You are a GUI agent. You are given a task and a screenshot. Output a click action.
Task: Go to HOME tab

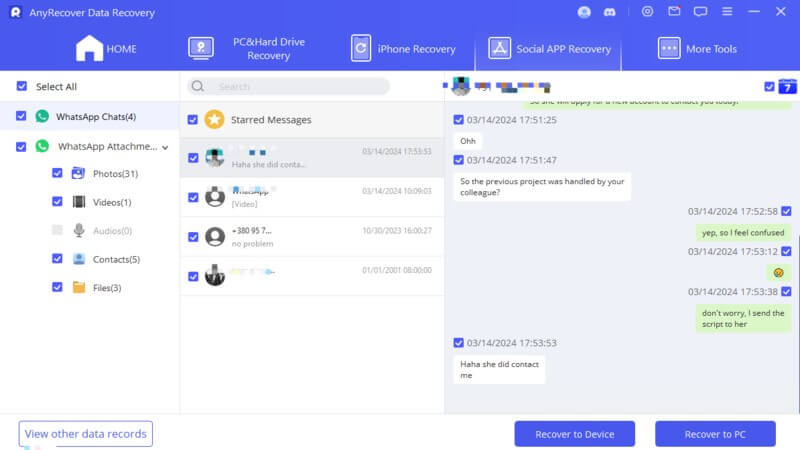(x=106, y=48)
